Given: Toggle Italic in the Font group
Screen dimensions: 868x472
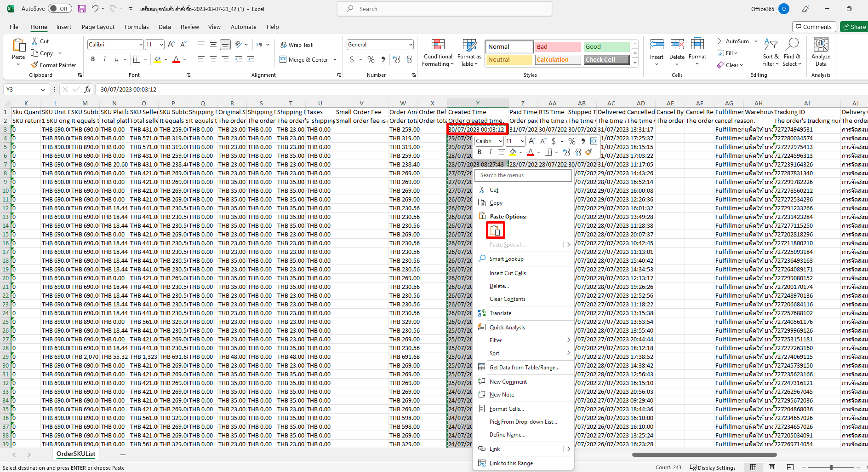Looking at the screenshot, I should (x=104, y=59).
